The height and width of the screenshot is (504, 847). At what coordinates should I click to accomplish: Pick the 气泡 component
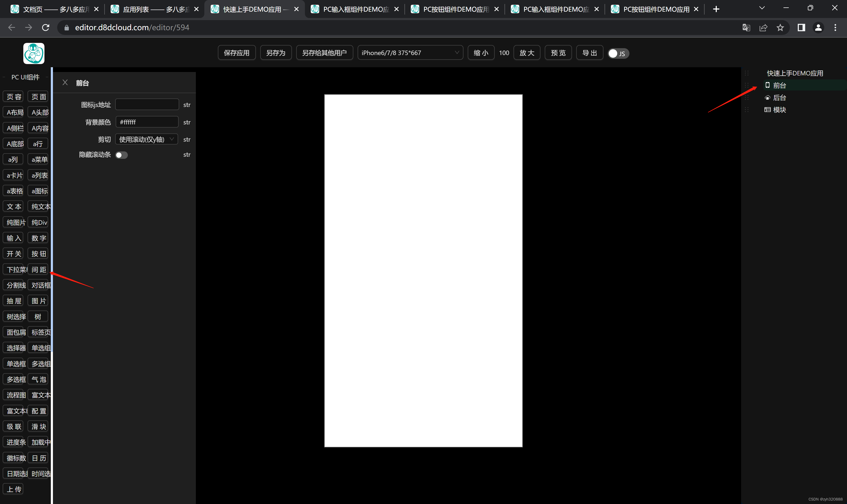click(38, 379)
